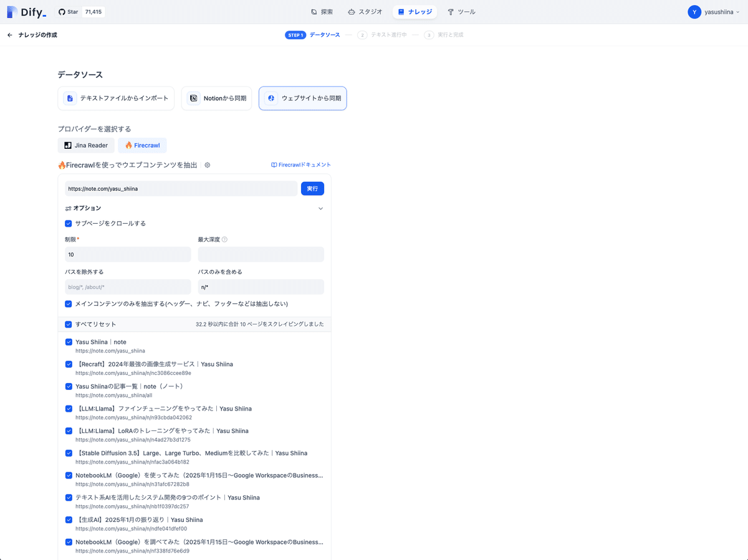This screenshot has height=560, width=748.
Task: Choose ウェブサイトから同期 data source
Action: click(x=303, y=98)
